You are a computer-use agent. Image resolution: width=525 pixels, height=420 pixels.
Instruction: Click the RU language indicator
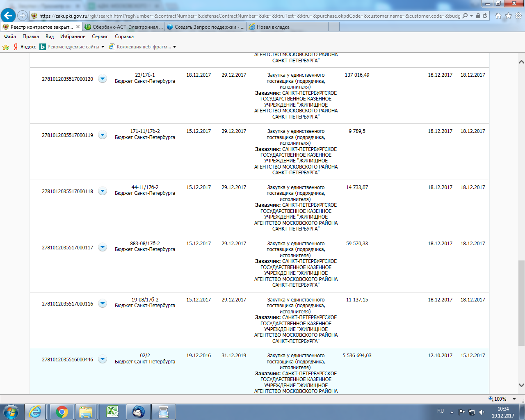click(x=441, y=411)
